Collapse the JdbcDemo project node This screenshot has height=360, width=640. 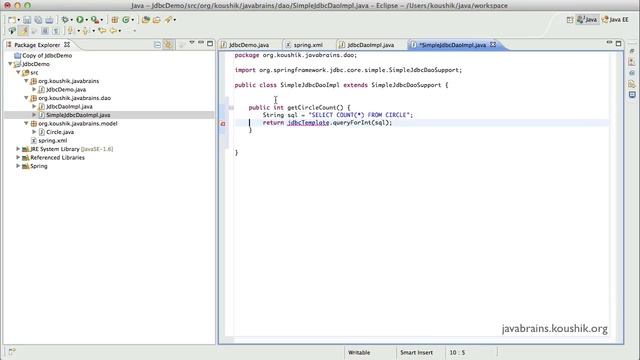coord(10,64)
